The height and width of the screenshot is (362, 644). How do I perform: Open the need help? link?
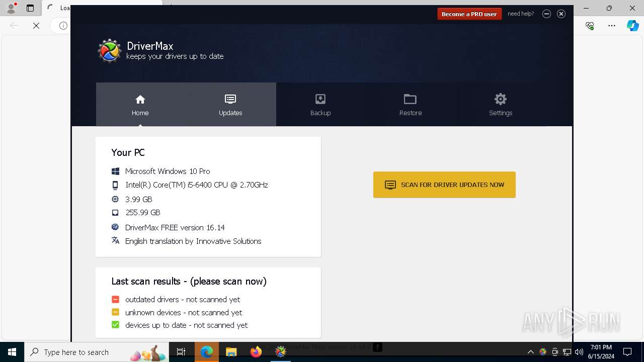[521, 14]
